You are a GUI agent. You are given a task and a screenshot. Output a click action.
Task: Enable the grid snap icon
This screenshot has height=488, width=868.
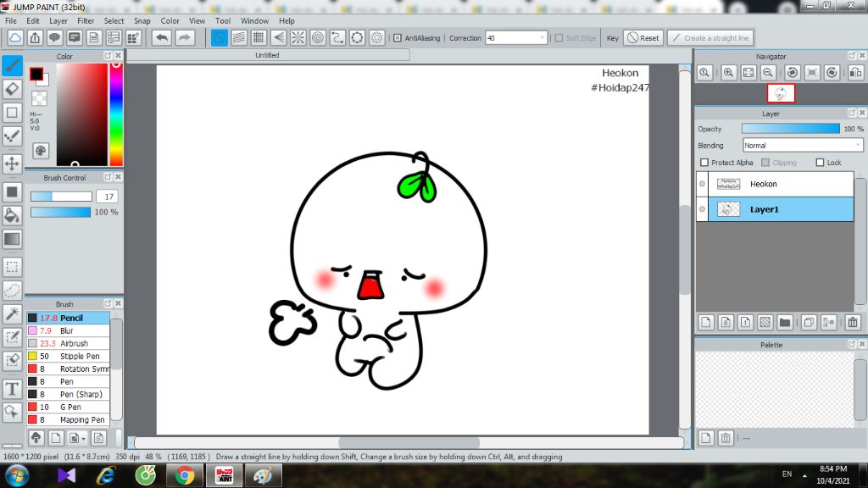259,37
